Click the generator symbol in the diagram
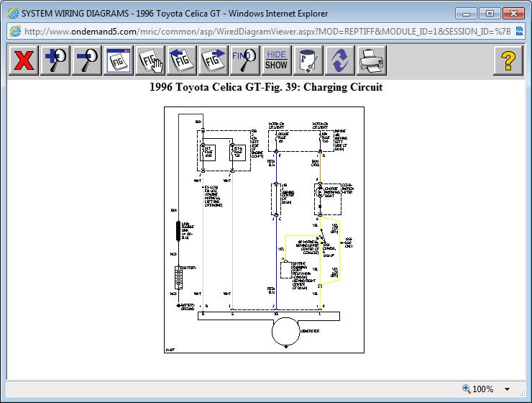 pyautogui.click(x=285, y=332)
